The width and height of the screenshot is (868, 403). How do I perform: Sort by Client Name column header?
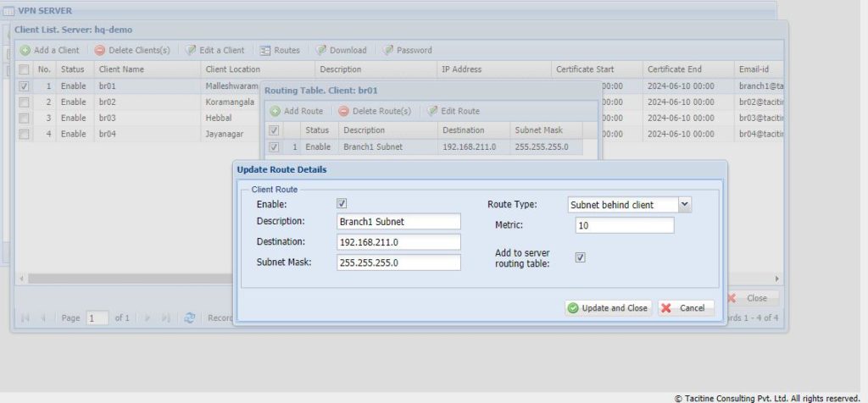pos(121,69)
